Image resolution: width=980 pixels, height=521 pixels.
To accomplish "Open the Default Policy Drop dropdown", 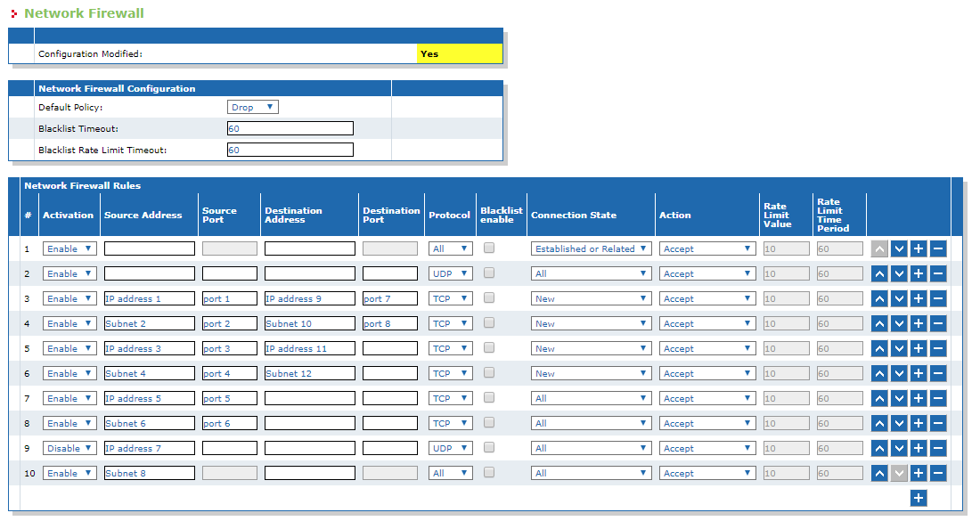I will pos(252,108).
